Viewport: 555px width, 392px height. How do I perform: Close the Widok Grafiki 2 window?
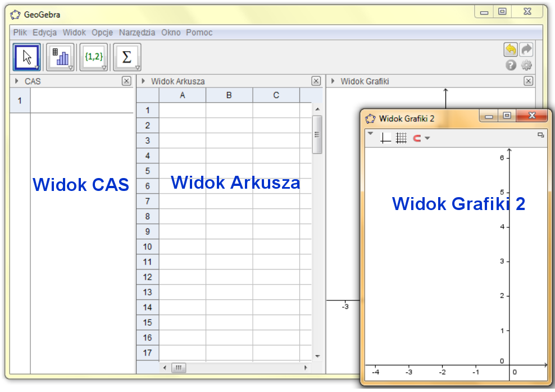531,115
